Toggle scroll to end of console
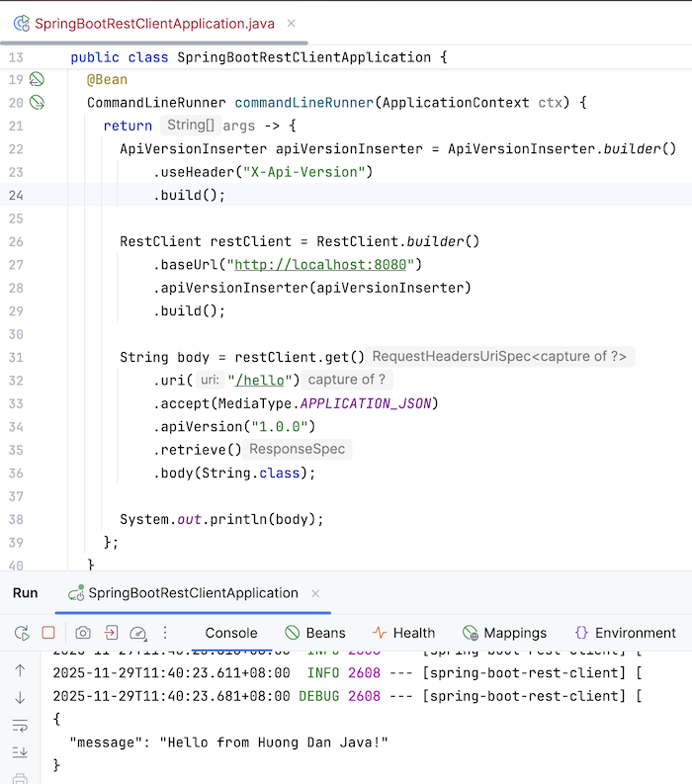The image size is (692, 784). [20, 752]
